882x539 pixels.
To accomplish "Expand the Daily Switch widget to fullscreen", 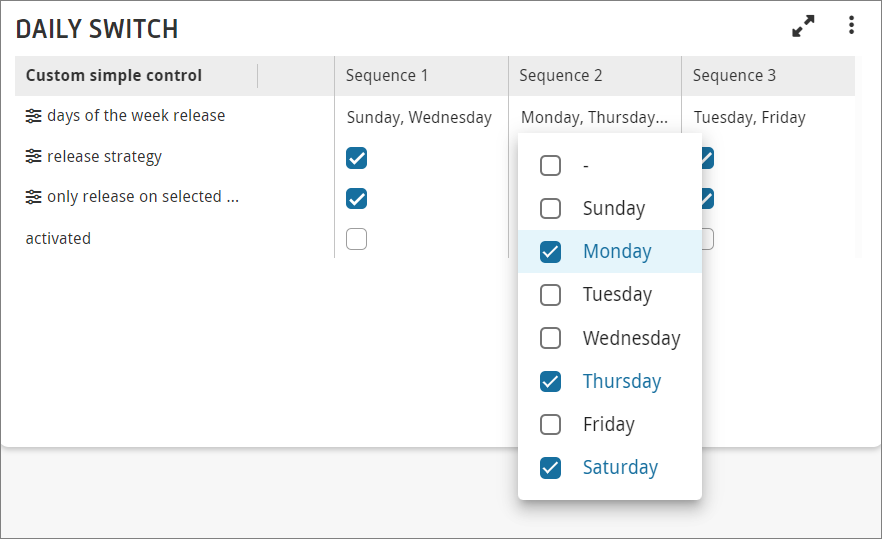I will [x=803, y=26].
